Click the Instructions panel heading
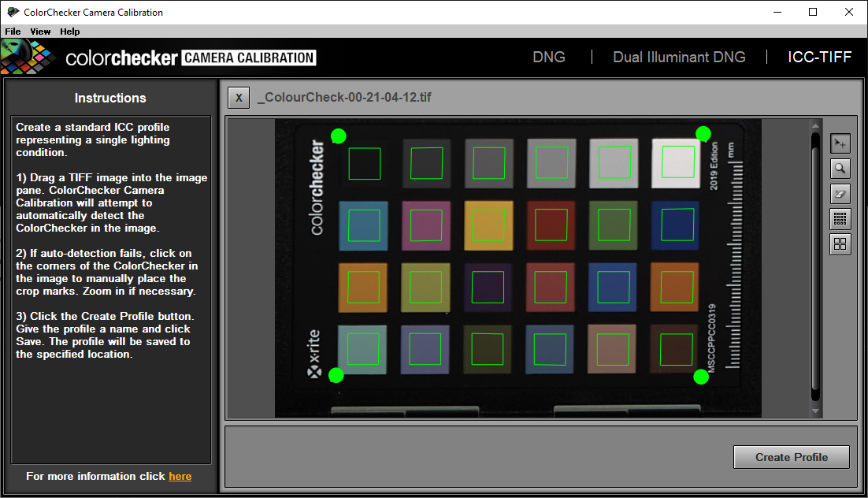Viewport: 868px width, 498px height. click(110, 98)
